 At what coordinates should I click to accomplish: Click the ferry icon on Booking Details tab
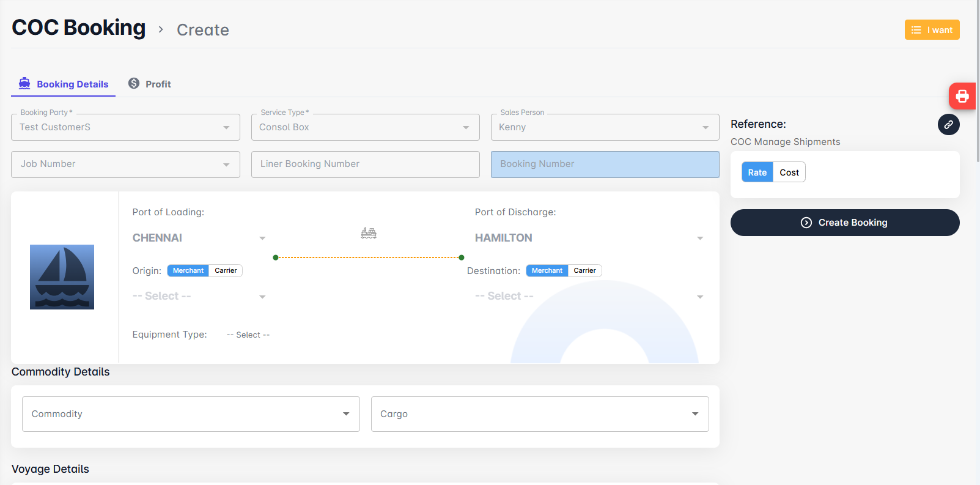tap(24, 84)
